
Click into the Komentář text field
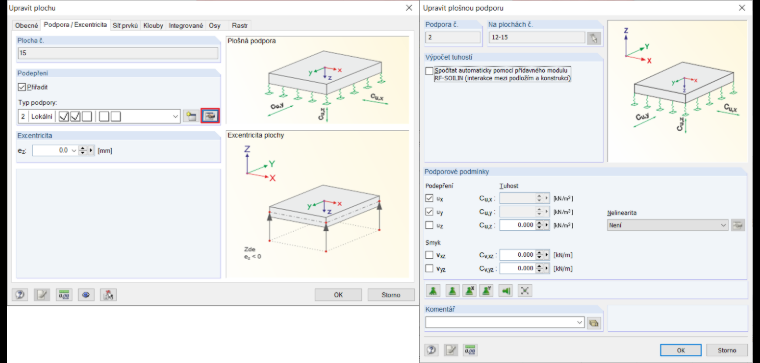point(500,322)
